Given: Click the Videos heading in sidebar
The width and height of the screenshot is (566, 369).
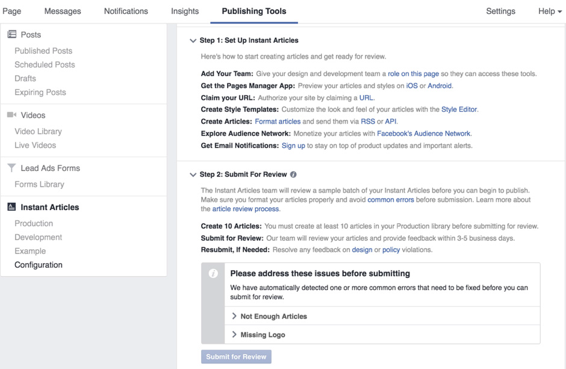Looking at the screenshot, I should coord(33,115).
